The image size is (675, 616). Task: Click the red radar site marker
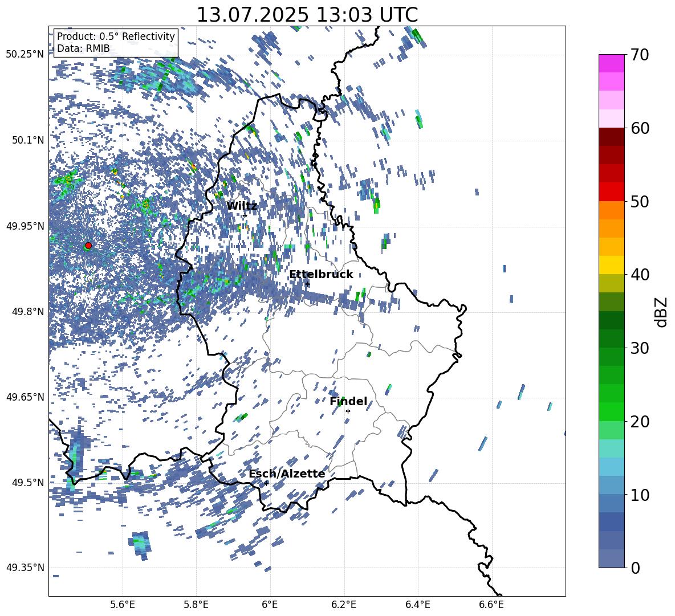(x=88, y=245)
